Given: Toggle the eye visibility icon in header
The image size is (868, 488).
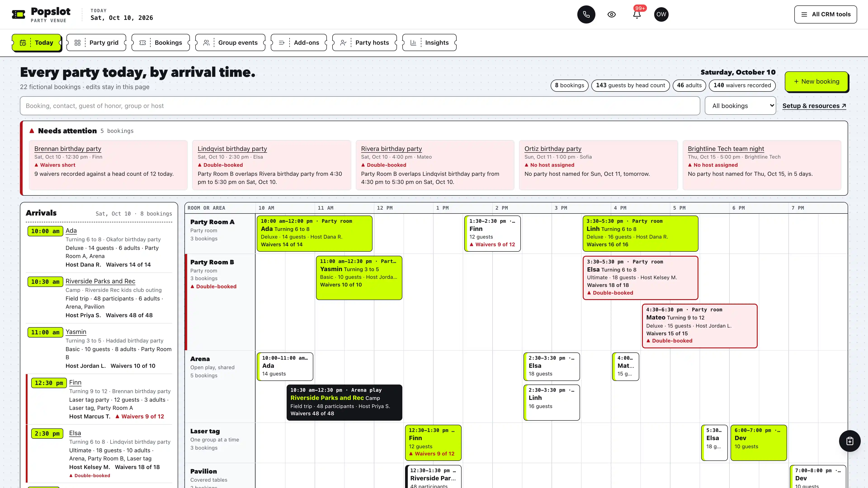Looking at the screenshot, I should pos(612,14).
